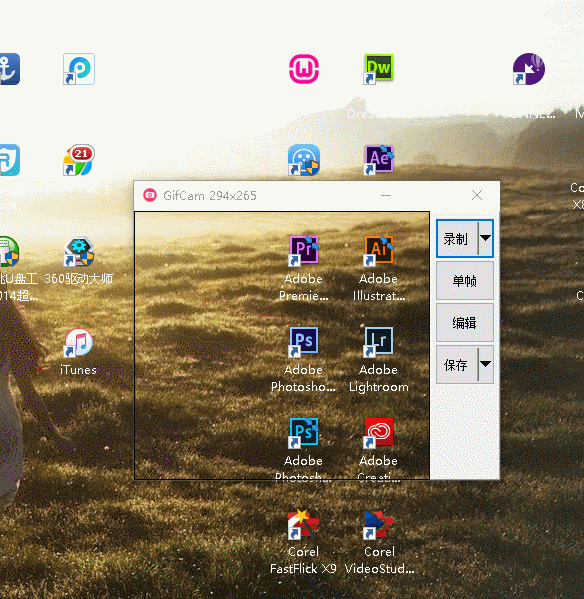This screenshot has width=584, height=599.
Task: Open the 编辑 edit button
Action: 464,323
